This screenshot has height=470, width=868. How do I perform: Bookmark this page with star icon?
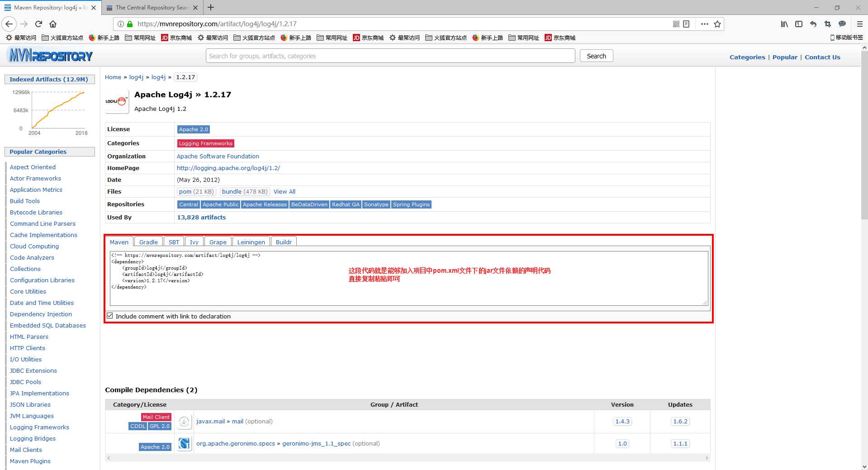717,24
